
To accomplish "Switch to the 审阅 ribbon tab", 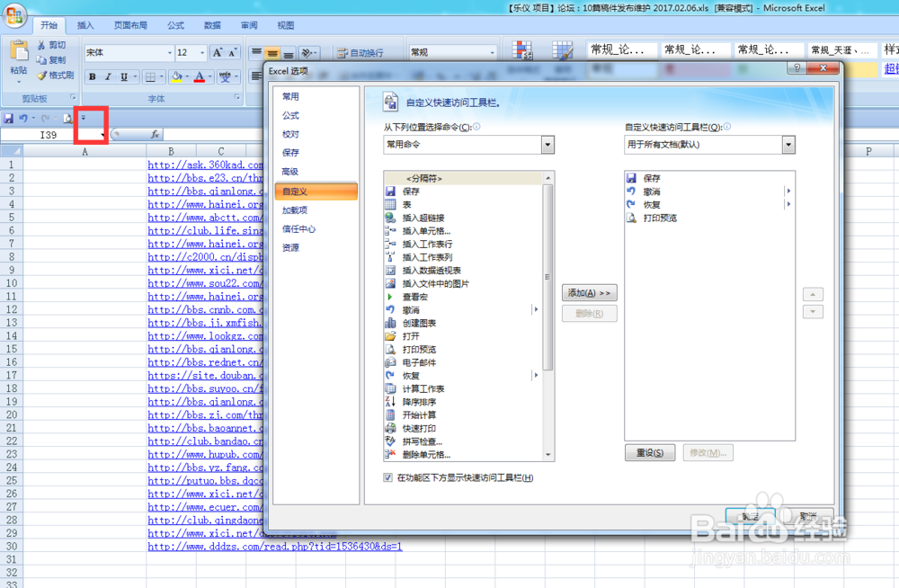I will [x=249, y=25].
